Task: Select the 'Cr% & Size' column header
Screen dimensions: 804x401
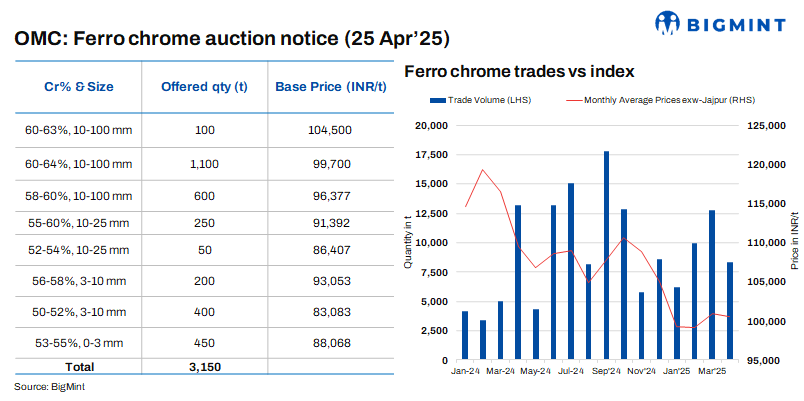Action: point(79,86)
